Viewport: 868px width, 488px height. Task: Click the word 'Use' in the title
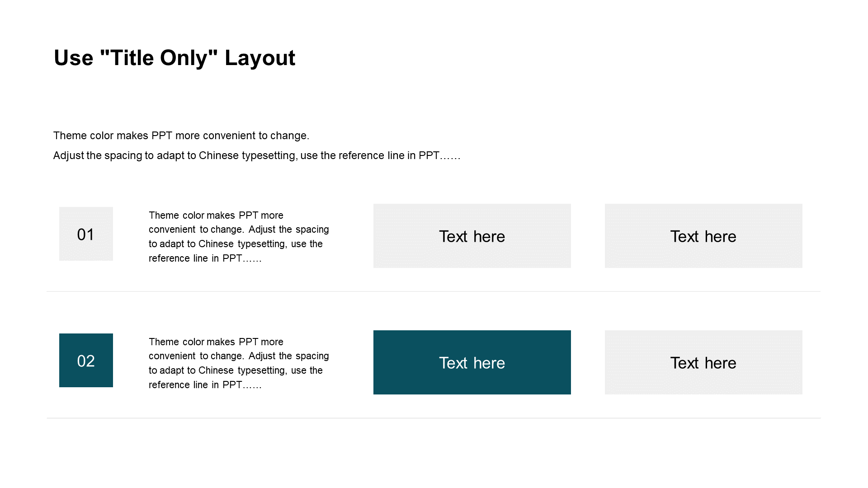coord(74,58)
